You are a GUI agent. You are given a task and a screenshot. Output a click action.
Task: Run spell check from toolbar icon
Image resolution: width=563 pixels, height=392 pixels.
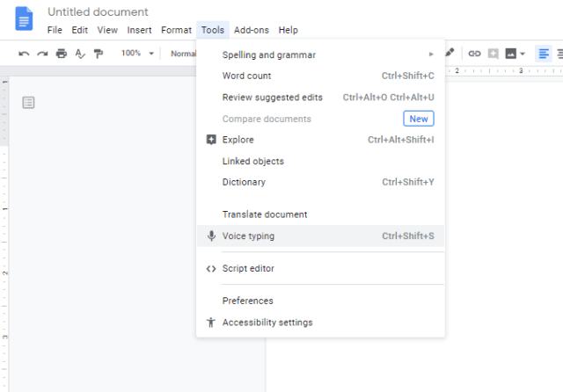tap(80, 54)
